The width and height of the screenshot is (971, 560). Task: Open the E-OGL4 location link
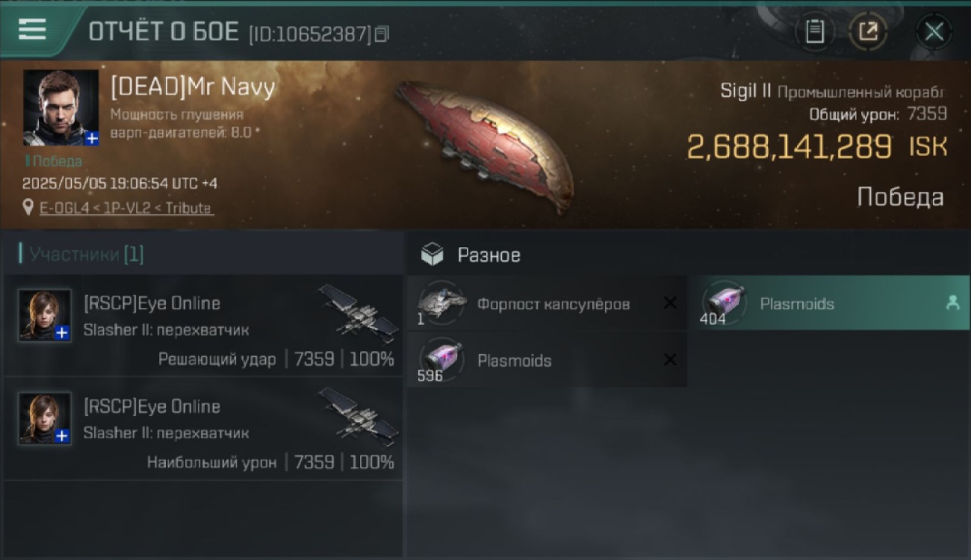pos(126,208)
